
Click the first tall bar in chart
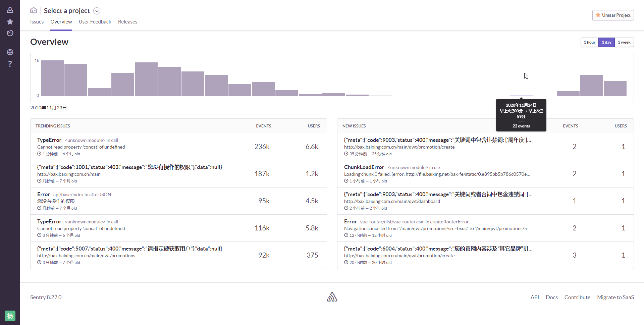tap(52, 78)
